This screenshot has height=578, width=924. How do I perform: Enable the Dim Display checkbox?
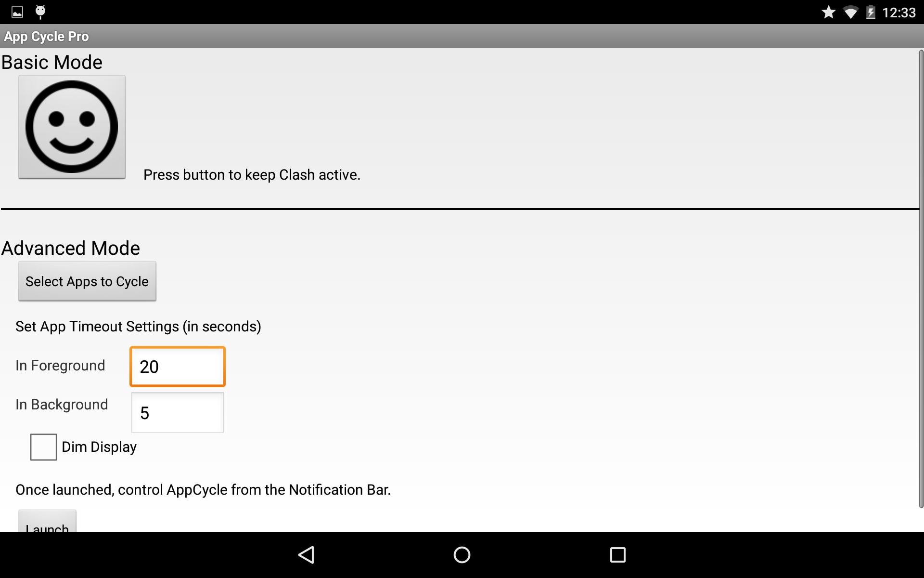point(43,447)
